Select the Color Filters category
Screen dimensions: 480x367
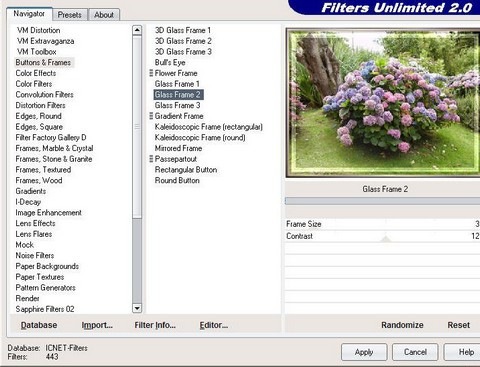[34, 84]
